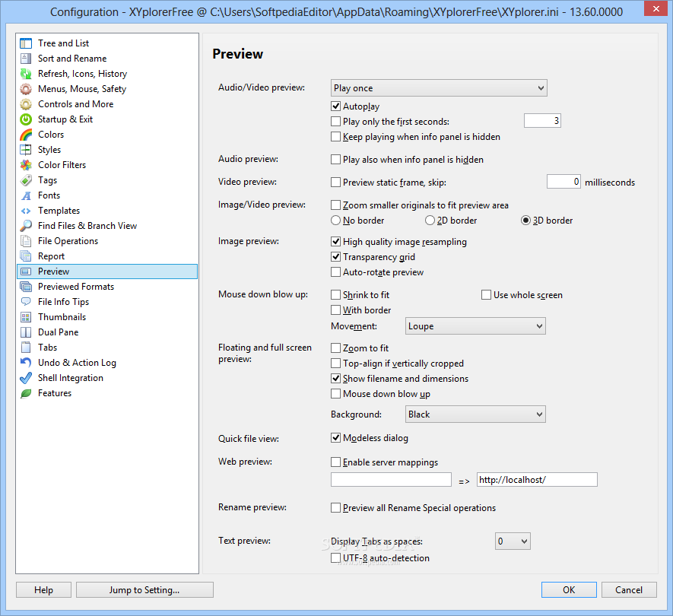673x616 pixels.
Task: Open the Display Tabs as spaces dropdown
Action: tap(513, 541)
